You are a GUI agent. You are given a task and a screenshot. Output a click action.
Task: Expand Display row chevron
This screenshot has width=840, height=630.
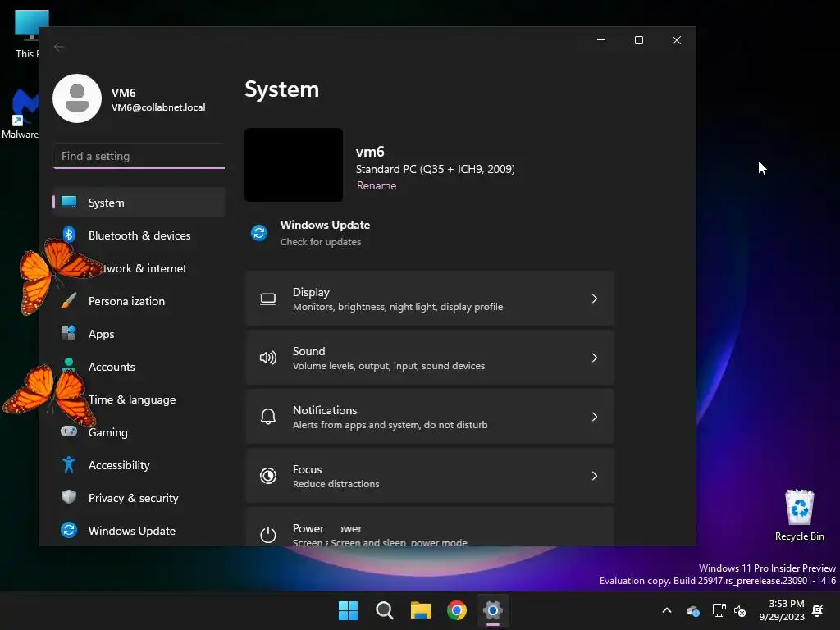point(594,299)
